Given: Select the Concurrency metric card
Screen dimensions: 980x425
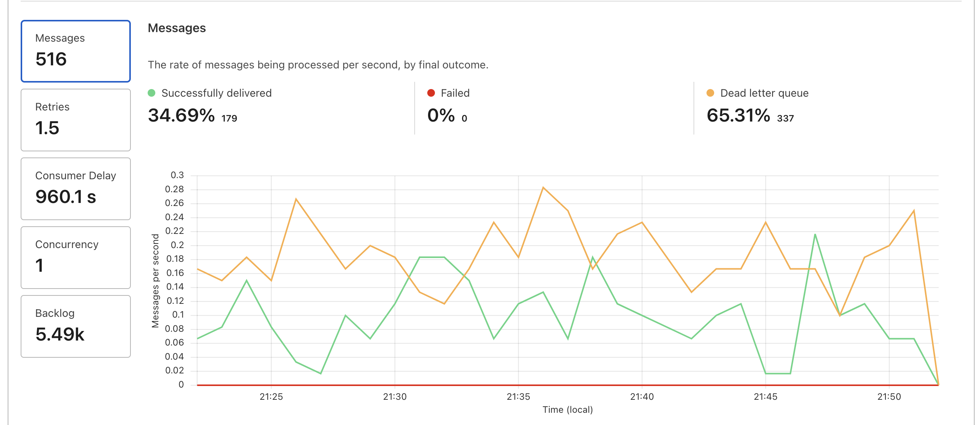Looking at the screenshot, I should click(75, 257).
